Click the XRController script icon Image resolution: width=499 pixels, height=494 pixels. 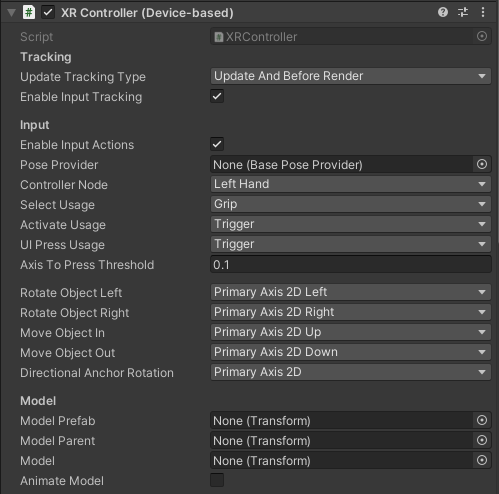(x=219, y=37)
